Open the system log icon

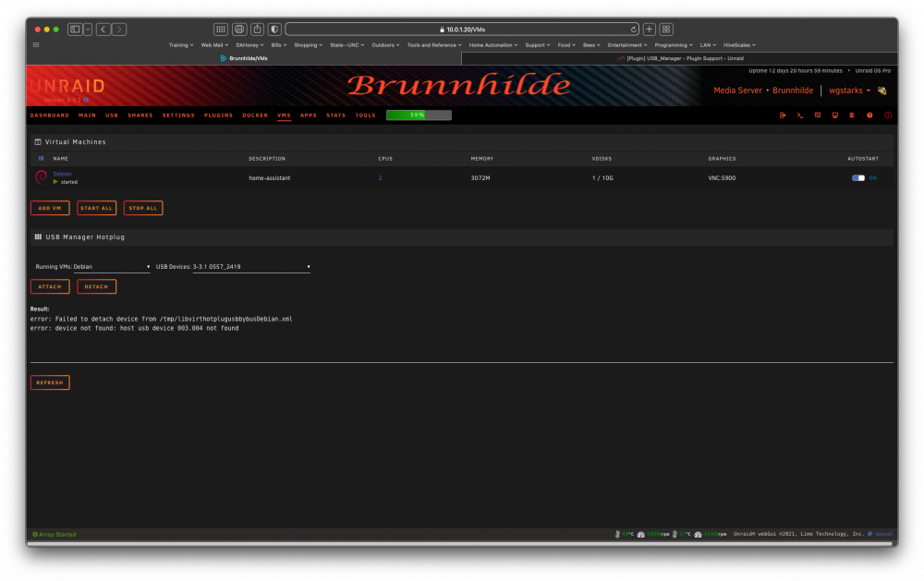coord(852,115)
